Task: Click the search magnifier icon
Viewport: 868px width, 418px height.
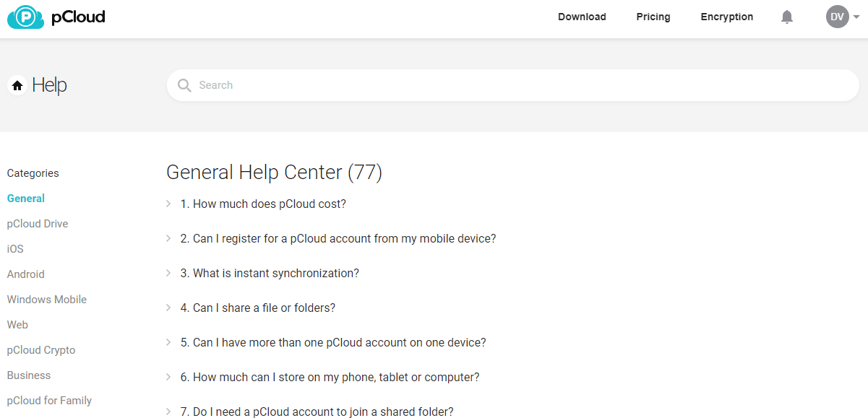Action: pyautogui.click(x=184, y=85)
